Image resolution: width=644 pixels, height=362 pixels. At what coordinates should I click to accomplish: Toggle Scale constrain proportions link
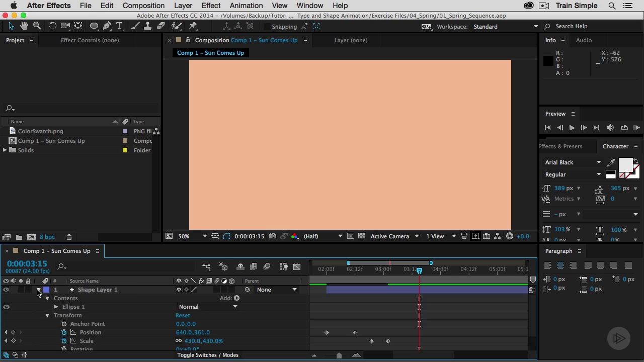tap(179, 341)
